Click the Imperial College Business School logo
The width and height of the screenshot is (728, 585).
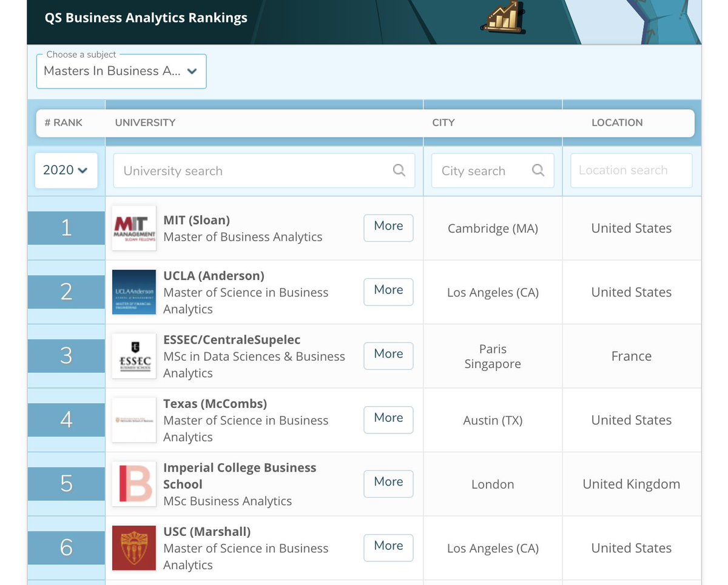tap(134, 484)
